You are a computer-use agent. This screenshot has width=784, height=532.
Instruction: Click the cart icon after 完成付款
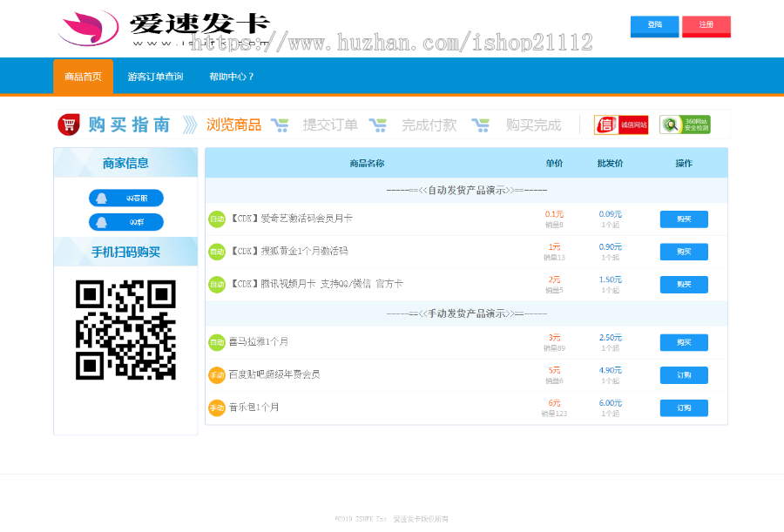pos(481,125)
